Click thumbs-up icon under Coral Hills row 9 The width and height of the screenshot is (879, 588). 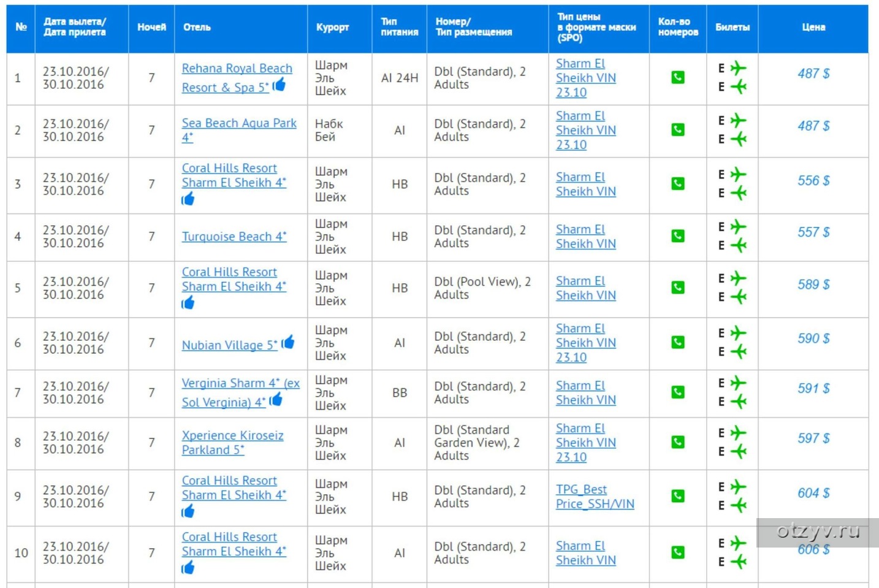(188, 511)
